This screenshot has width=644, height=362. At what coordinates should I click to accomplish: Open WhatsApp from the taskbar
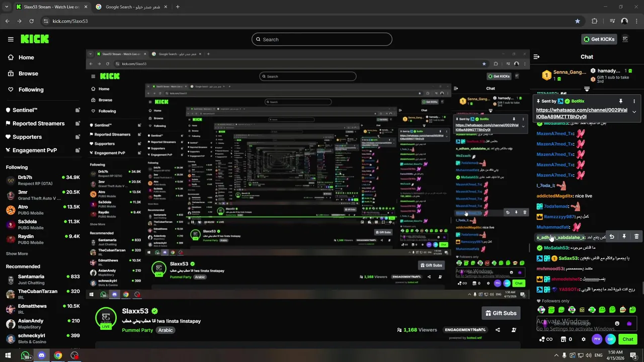coord(25,355)
